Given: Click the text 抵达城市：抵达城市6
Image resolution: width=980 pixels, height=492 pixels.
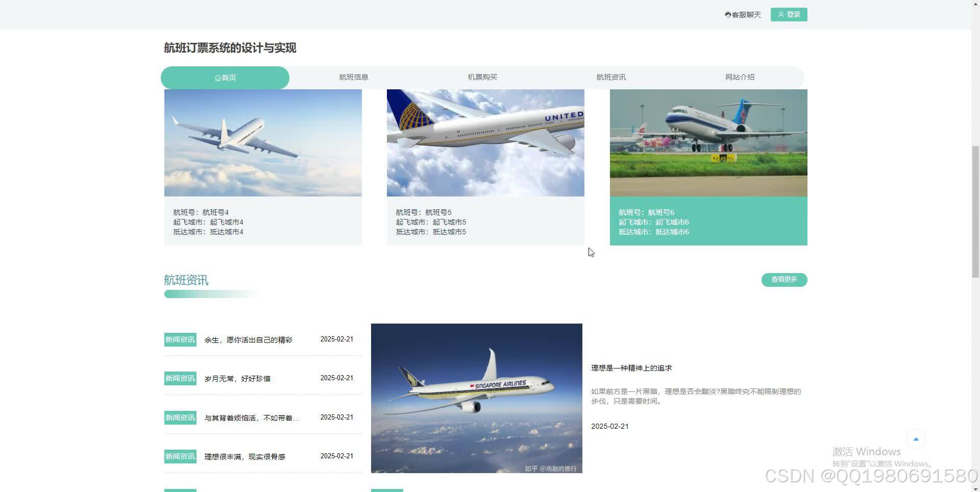Looking at the screenshot, I should pyautogui.click(x=654, y=232).
